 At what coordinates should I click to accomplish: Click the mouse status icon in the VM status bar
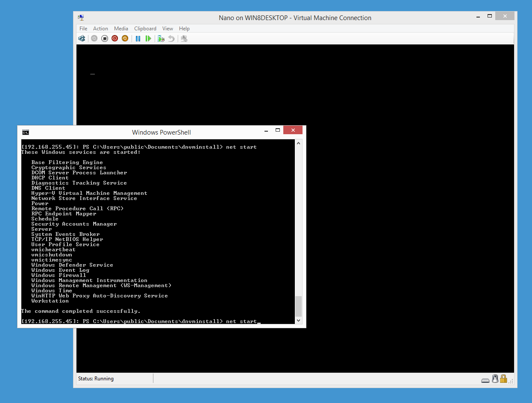point(495,379)
